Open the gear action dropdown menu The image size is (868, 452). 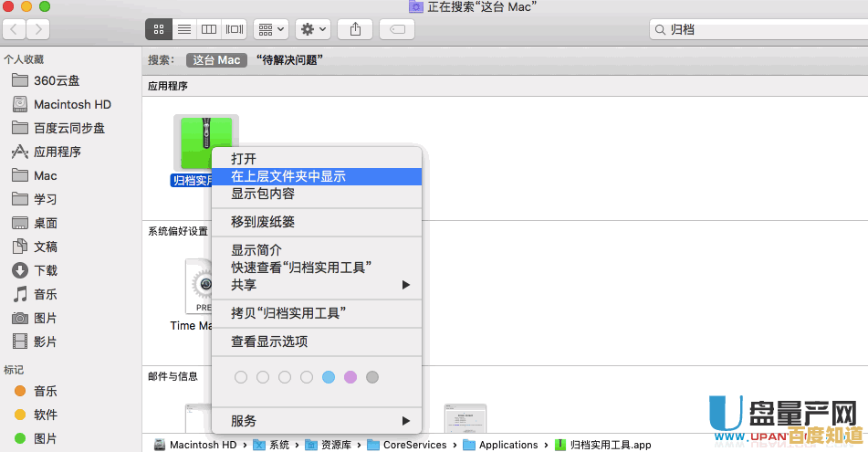pyautogui.click(x=314, y=29)
